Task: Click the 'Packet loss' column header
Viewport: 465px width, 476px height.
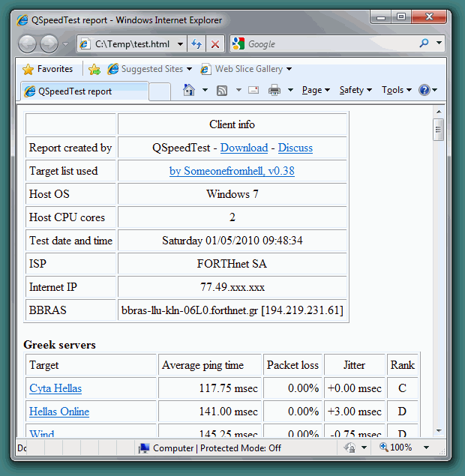Action: (x=292, y=365)
